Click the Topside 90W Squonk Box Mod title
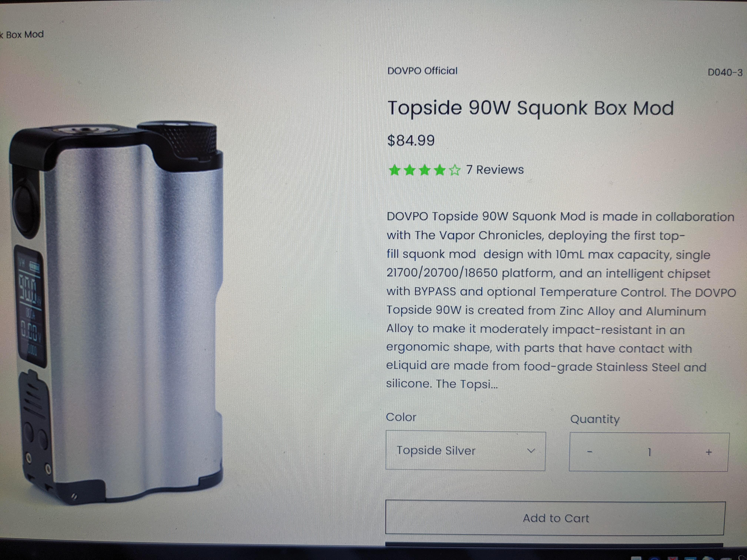Screen dimensions: 747x560 point(530,108)
